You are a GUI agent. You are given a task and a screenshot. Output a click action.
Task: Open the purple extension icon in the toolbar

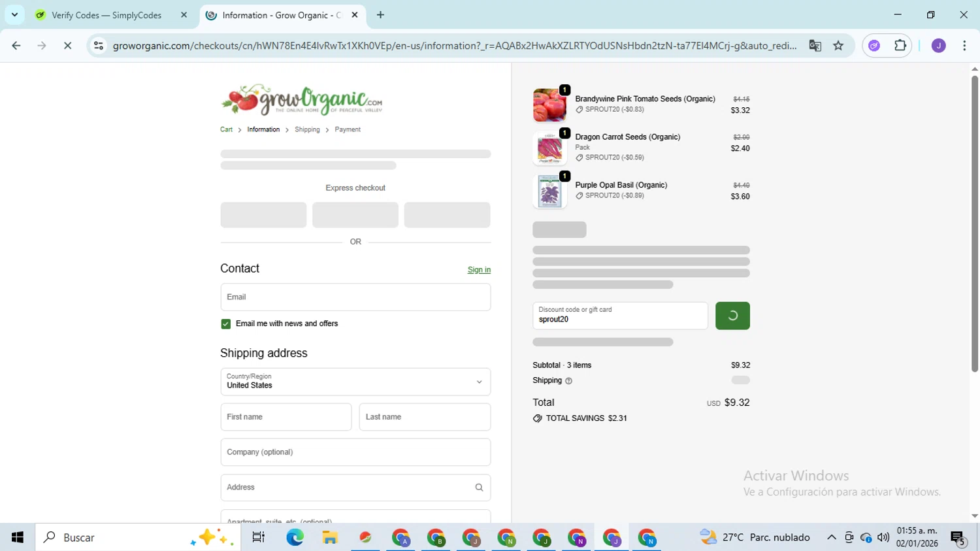pyautogui.click(x=874, y=46)
